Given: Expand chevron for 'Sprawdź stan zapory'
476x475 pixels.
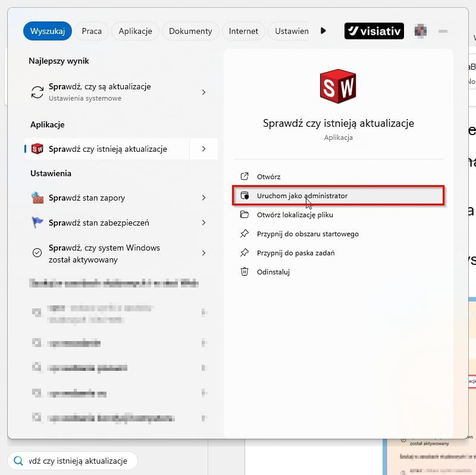Looking at the screenshot, I should (x=203, y=198).
